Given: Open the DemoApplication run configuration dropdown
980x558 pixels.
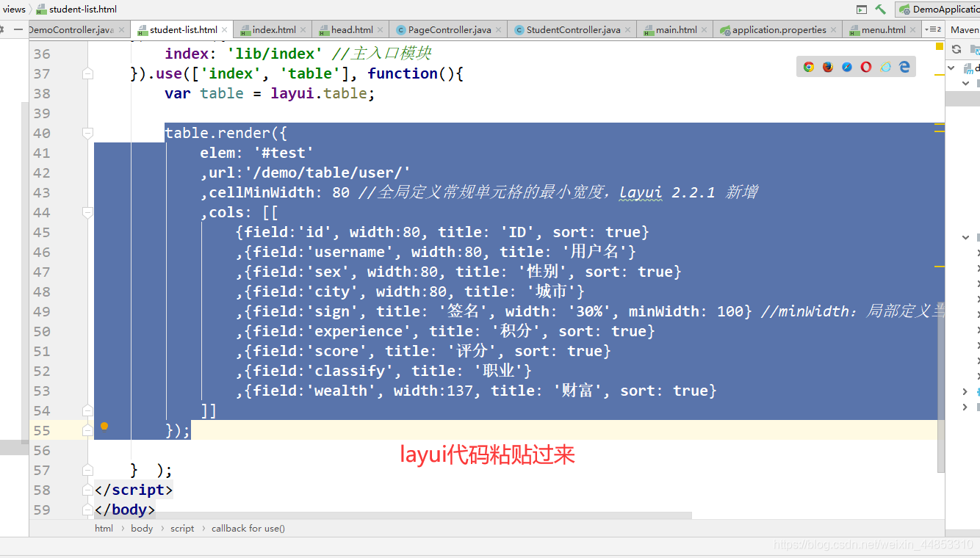Looking at the screenshot, I should coord(938,10).
